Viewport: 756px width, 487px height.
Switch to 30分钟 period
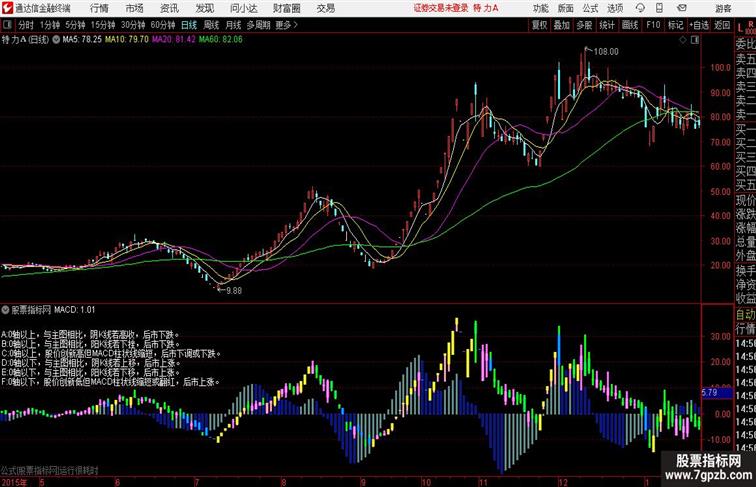133,25
